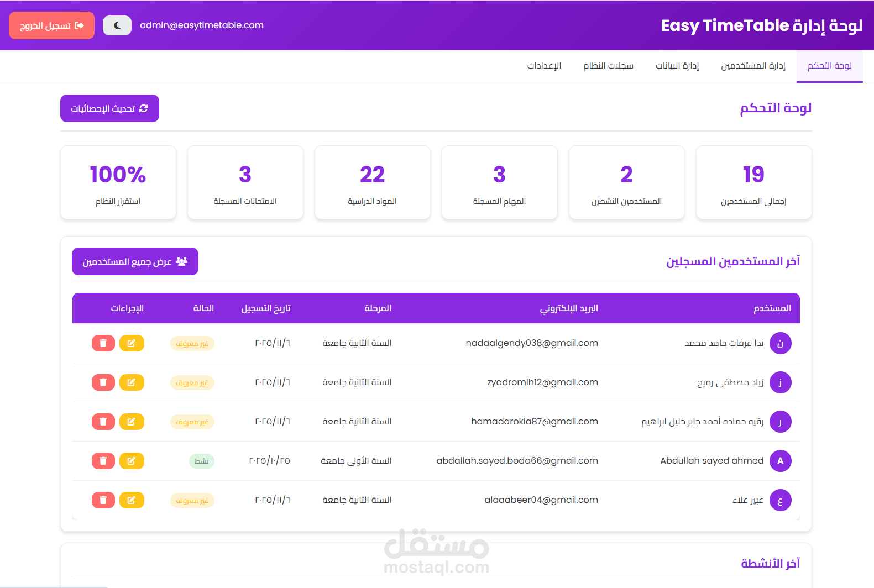Click admin@easytimetable.com in the header
The image size is (874, 588).
click(202, 25)
